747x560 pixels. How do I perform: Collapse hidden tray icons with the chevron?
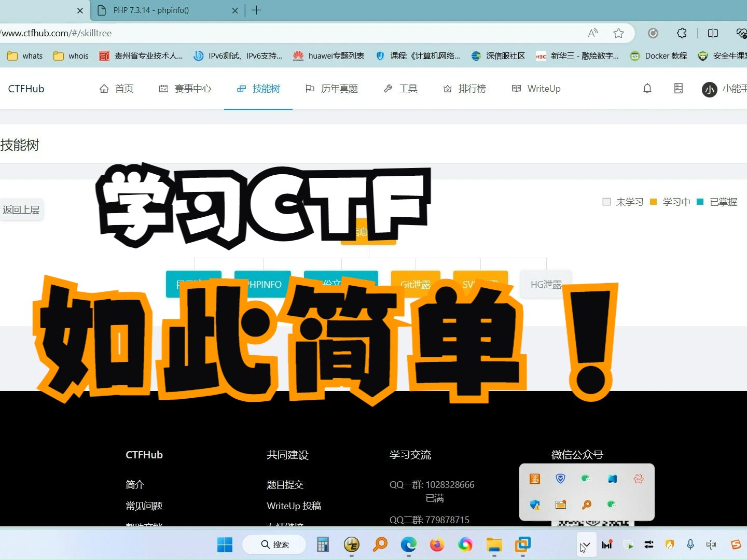[x=586, y=545]
